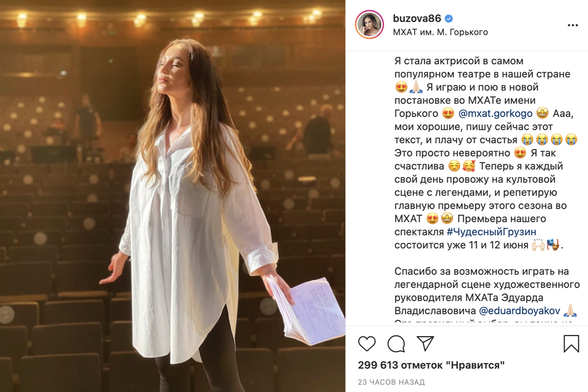Click the blue verified badge next to buzova86
588x392 pixels.
coord(449,19)
